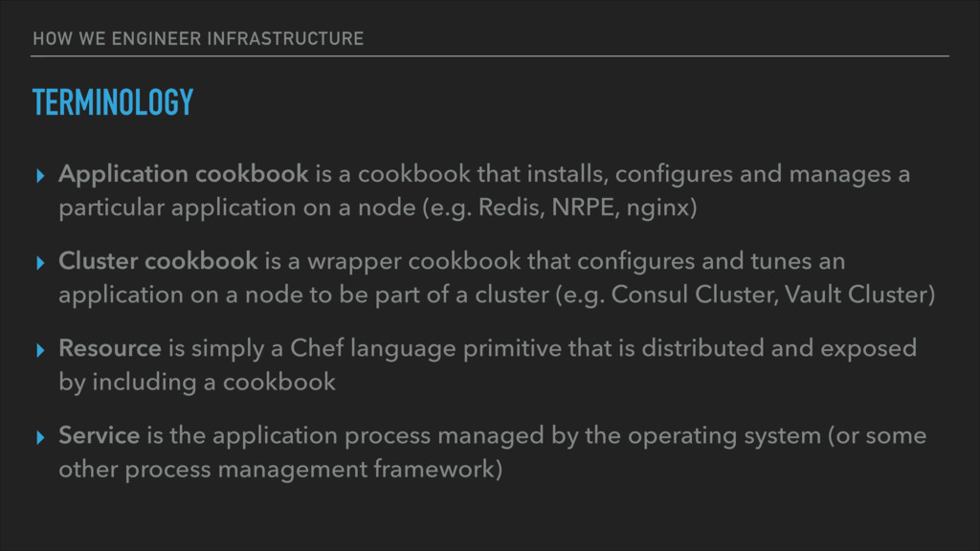Click the bullet arrow before Service
Viewport: 980px width, 551px height.
click(40, 437)
